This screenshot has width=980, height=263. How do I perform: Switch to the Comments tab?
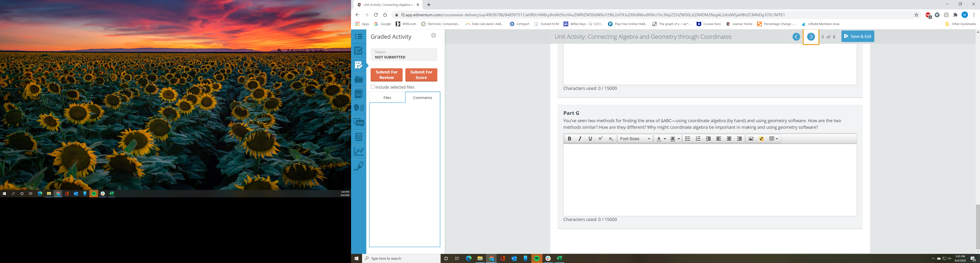tap(422, 98)
